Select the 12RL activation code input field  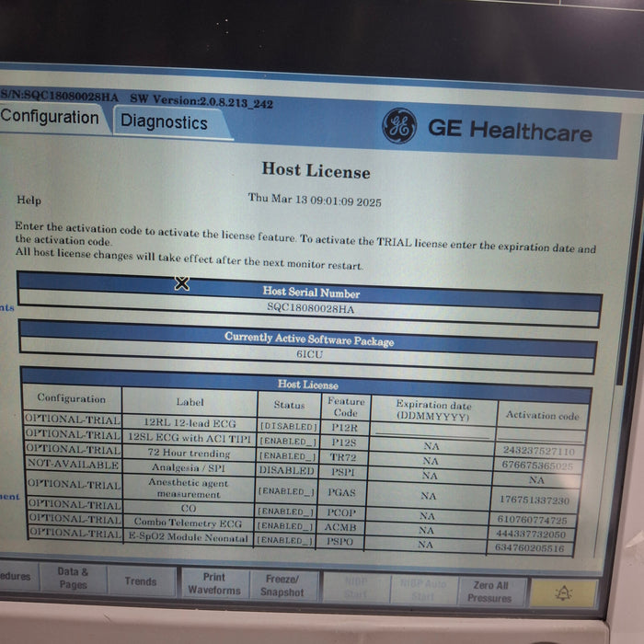tap(541, 436)
